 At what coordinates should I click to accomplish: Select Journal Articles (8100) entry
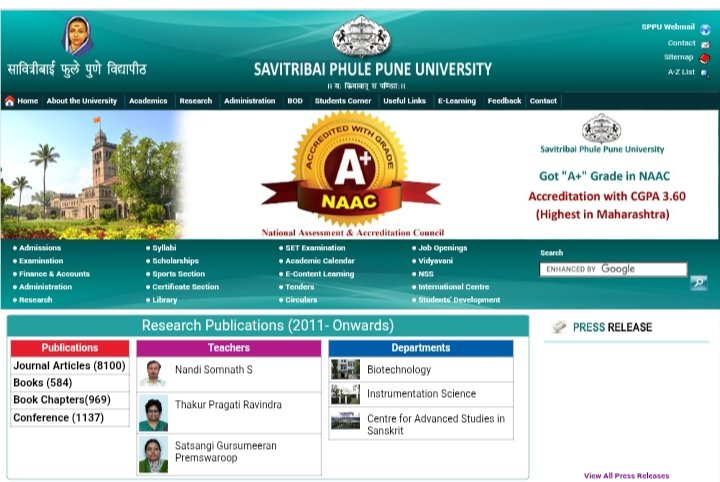pos(69,365)
